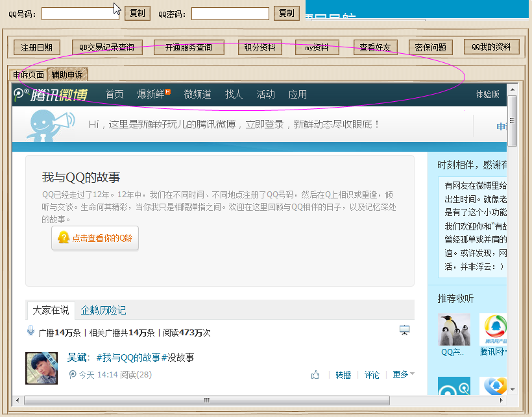Click the 体验版 link
532x417 pixels.
point(487,94)
